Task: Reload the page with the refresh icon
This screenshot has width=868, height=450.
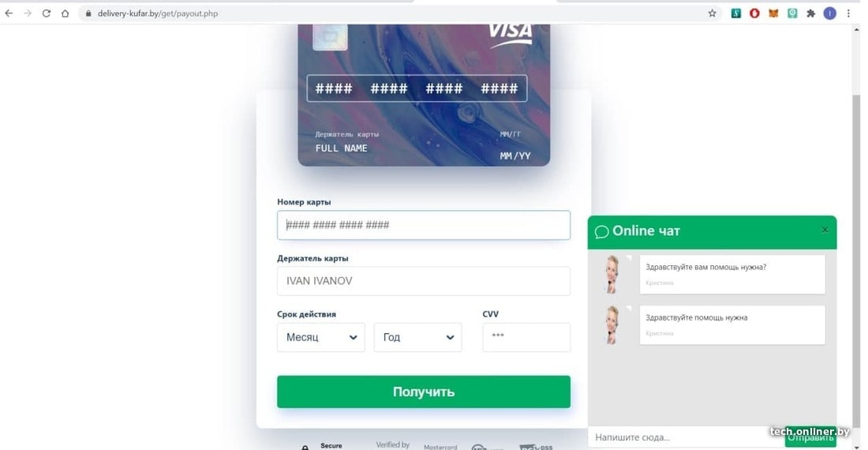Action: point(47,13)
